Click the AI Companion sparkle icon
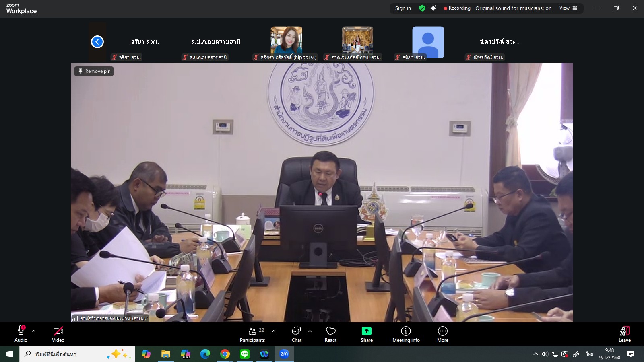This screenshot has height=362, width=644. pyautogui.click(x=433, y=8)
